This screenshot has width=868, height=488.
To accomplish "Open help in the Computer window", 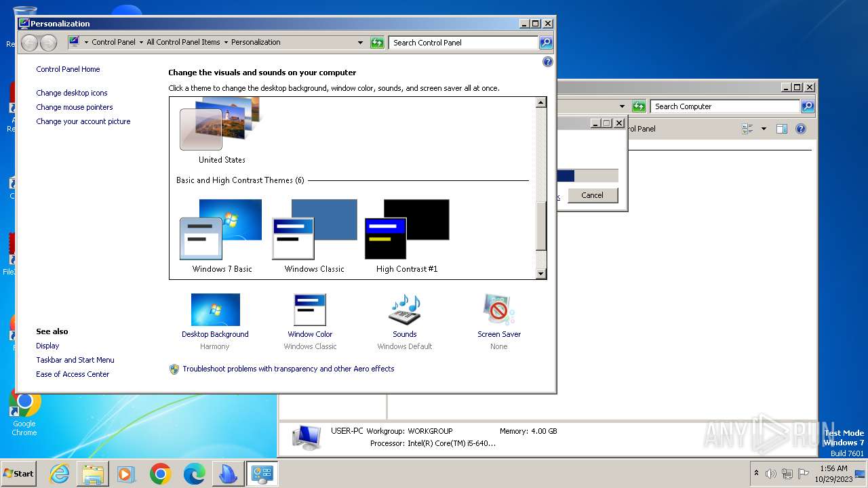I will click(800, 129).
